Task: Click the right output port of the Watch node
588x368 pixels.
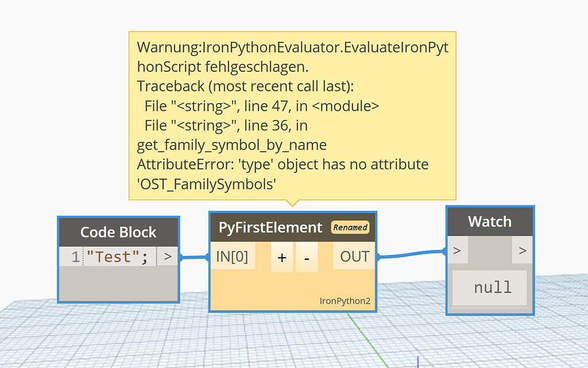Action: pos(523,250)
